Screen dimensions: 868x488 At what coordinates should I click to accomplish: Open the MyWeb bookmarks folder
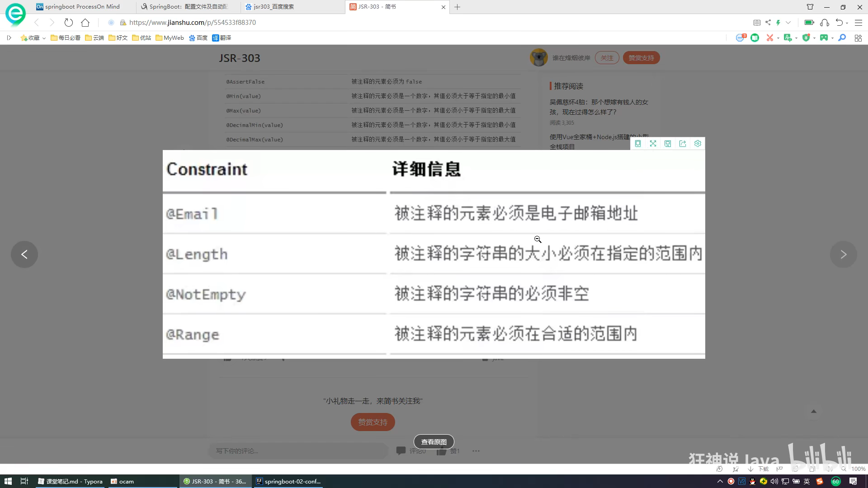[x=170, y=38]
